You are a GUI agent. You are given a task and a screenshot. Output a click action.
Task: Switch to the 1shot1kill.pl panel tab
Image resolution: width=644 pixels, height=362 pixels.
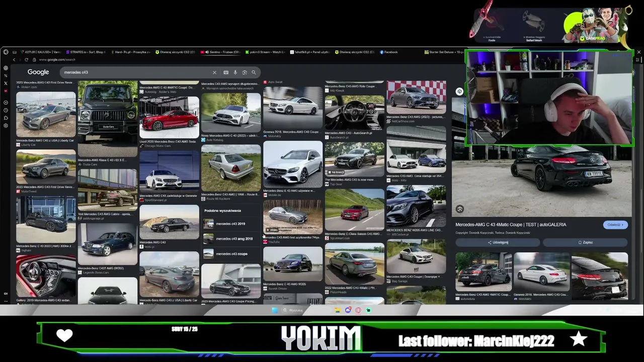tap(310, 52)
